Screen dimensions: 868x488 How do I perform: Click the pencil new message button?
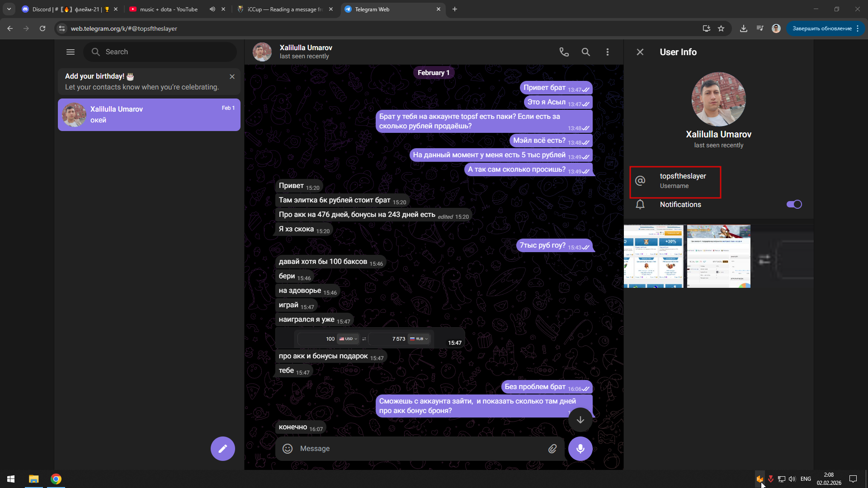(x=222, y=449)
